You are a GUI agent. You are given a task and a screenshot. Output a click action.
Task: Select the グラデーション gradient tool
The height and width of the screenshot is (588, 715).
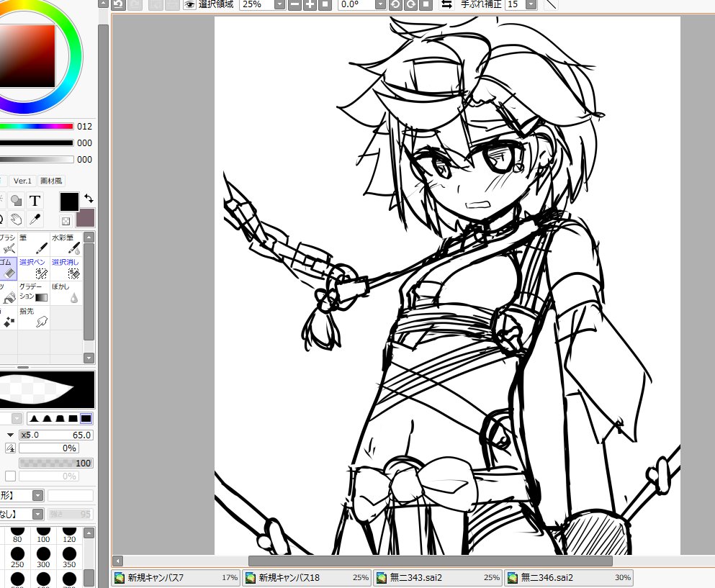(x=34, y=293)
